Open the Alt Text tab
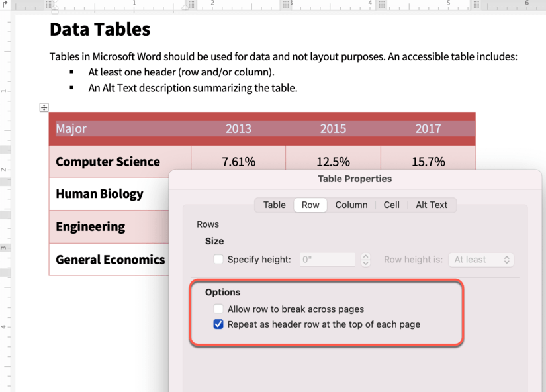 point(432,205)
